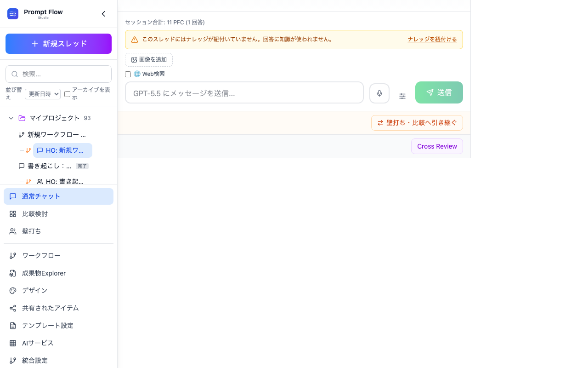
Task: Click the branch icon beside 新規ワークフロー
Action: pos(22,135)
